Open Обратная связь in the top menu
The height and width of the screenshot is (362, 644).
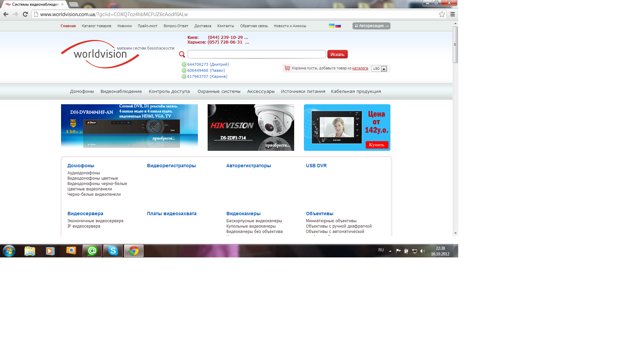[254, 26]
